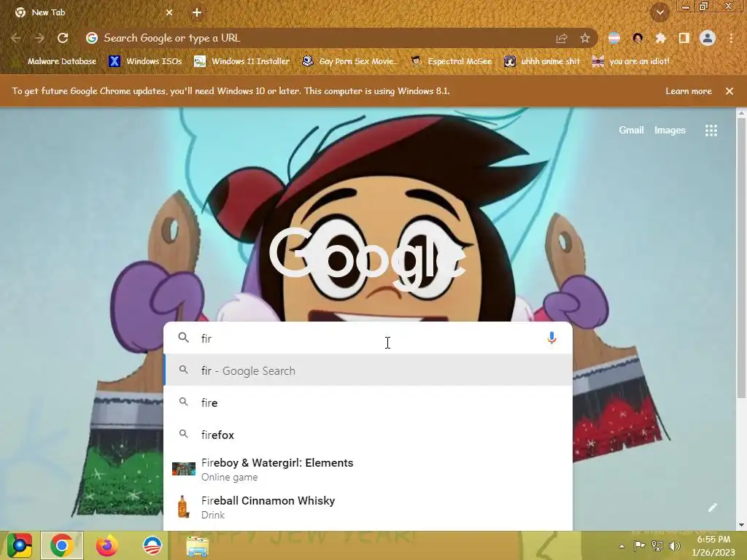
Task: Open the Espectral McGee bookmark
Action: [451, 61]
